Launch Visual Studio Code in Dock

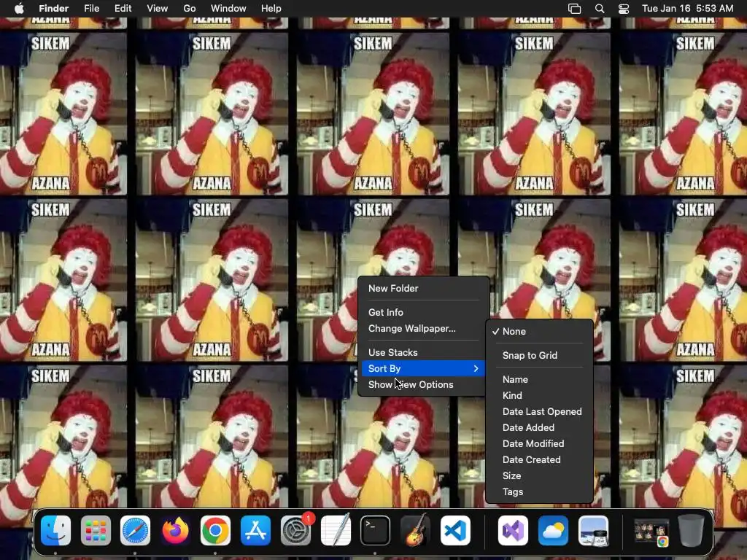[455, 531]
